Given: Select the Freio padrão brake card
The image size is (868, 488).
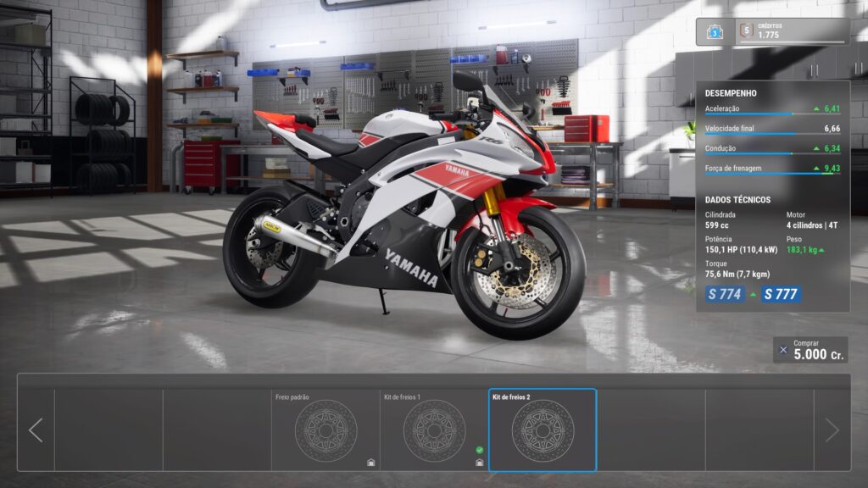Looking at the screenshot, I should point(325,430).
